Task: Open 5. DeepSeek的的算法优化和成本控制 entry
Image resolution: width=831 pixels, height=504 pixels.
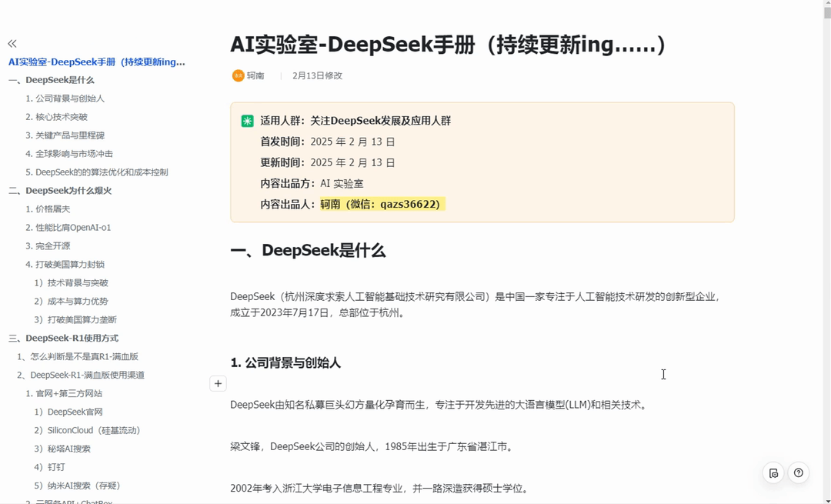Action: tap(96, 172)
